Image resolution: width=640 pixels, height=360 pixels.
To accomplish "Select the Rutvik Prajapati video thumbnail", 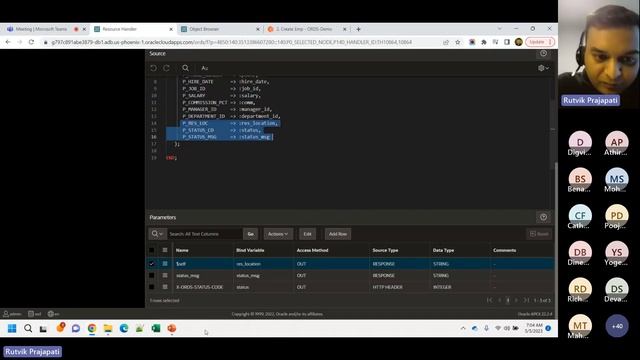I will 599,54.
